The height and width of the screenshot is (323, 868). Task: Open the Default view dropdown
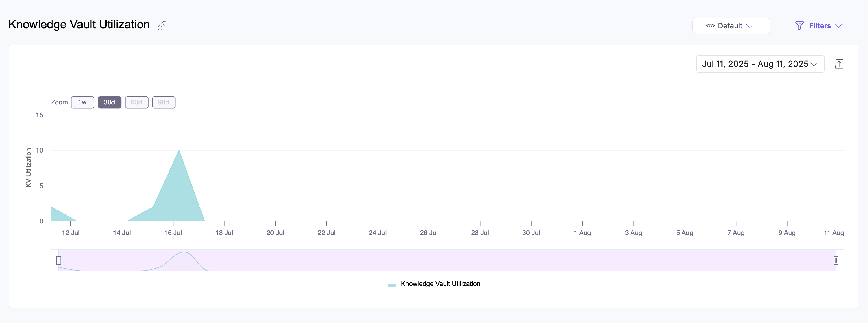click(x=730, y=26)
